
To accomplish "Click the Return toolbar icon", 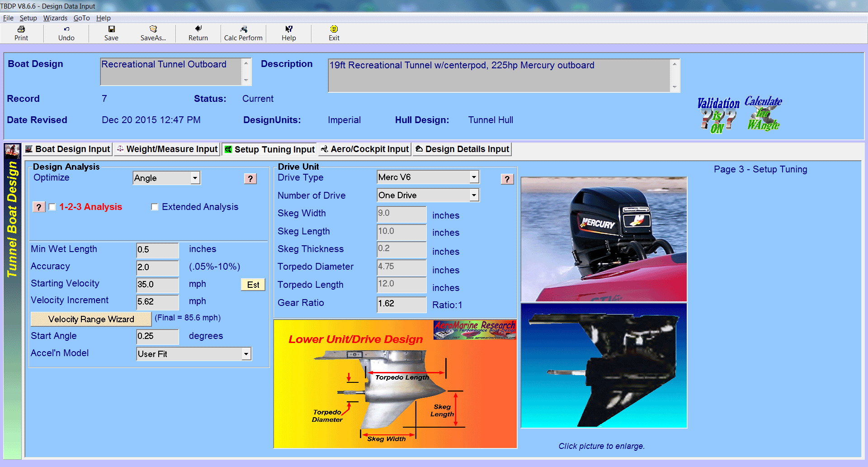I will point(198,33).
